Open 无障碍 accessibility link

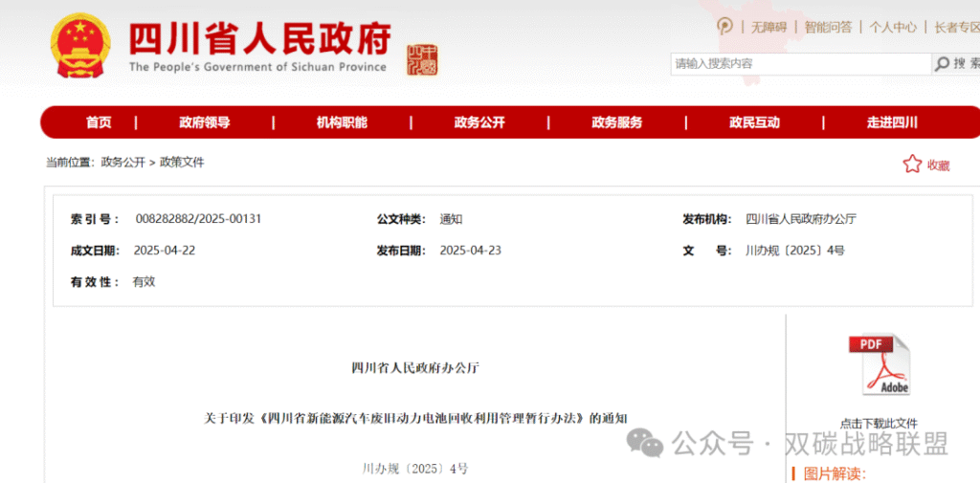[x=768, y=27]
